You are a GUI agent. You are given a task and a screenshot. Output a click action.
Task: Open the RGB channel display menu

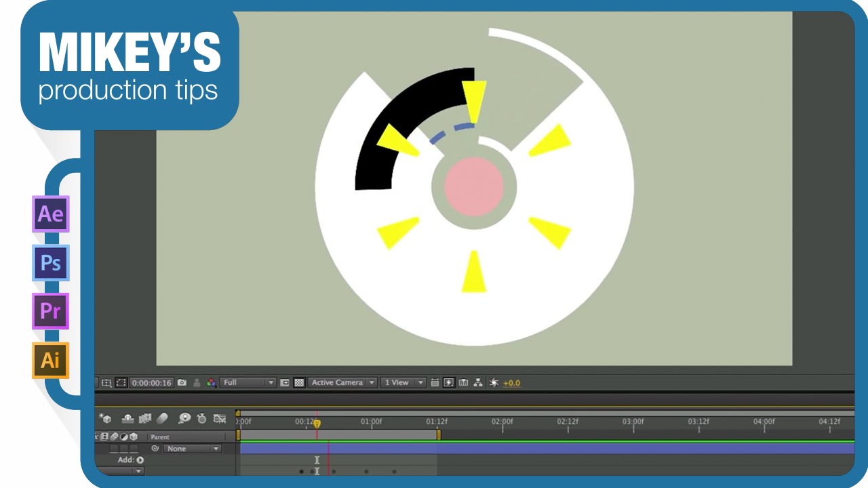point(211,383)
